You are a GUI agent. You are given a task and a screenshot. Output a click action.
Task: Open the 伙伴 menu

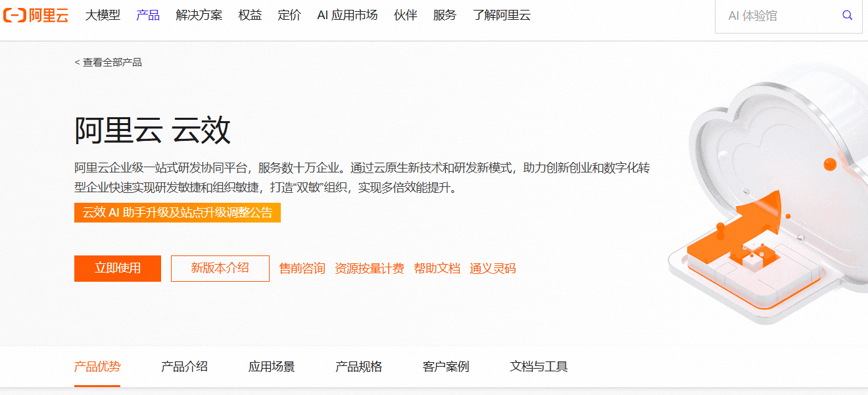point(406,15)
